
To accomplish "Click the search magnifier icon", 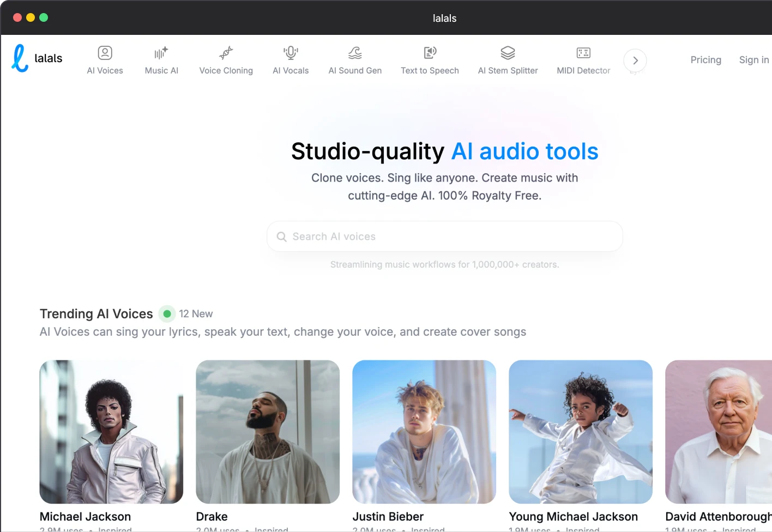I will pos(282,237).
